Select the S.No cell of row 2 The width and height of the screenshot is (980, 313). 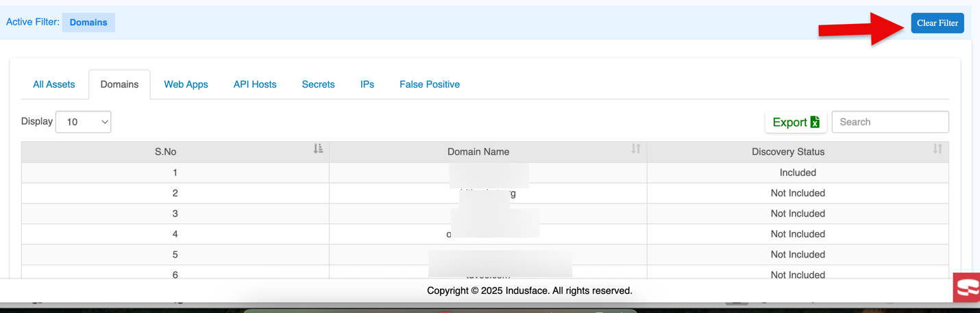click(x=175, y=193)
